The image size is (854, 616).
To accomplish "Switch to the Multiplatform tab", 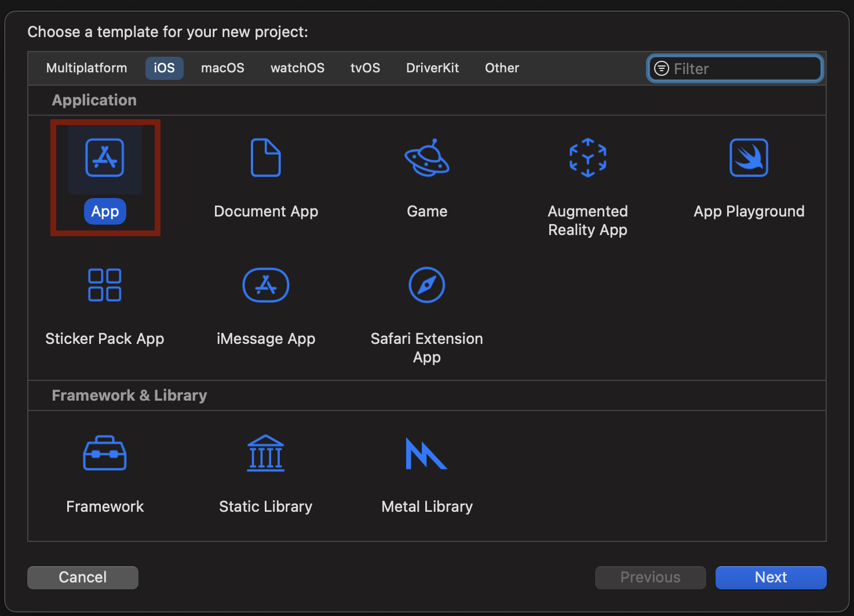I will tap(87, 68).
